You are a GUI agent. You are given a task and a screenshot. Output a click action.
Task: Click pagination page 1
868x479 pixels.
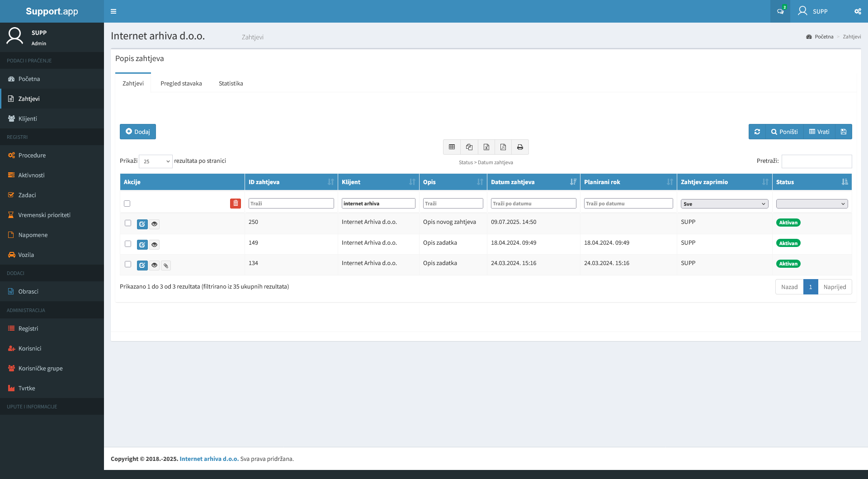pos(811,287)
